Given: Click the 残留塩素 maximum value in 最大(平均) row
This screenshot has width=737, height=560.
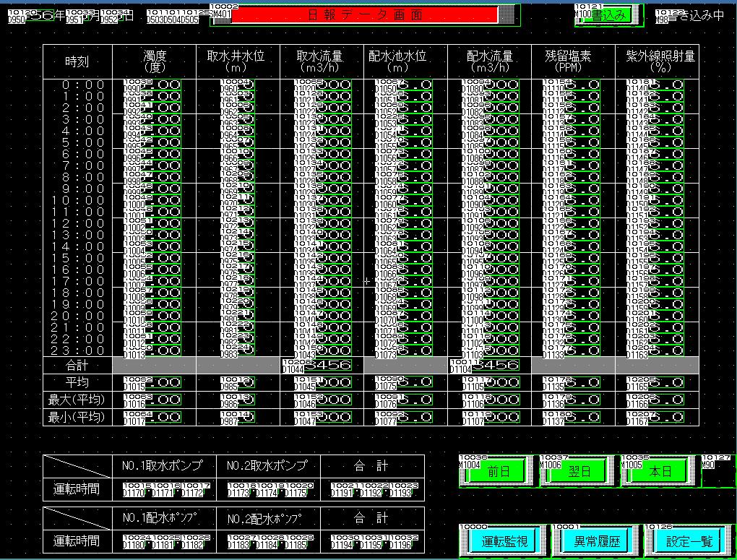Looking at the screenshot, I should (572, 400).
